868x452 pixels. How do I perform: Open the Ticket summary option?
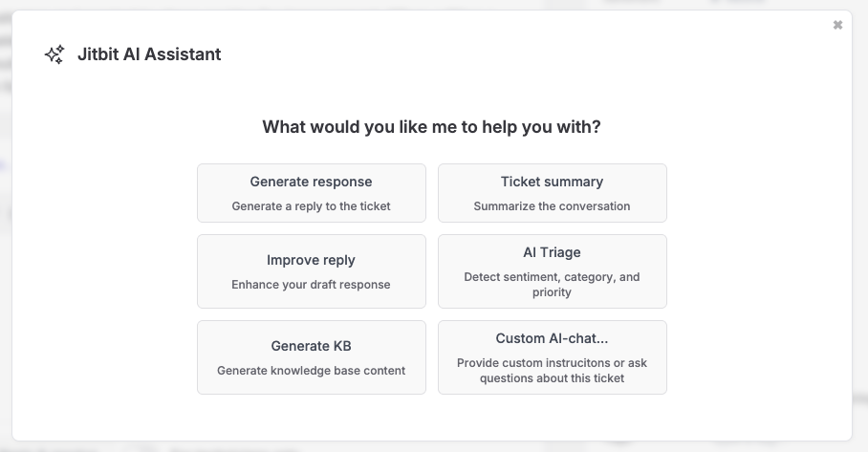[x=552, y=182]
